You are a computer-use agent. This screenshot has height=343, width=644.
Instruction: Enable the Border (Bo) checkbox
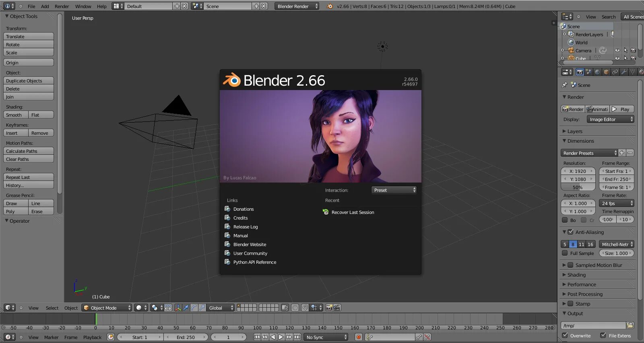coord(565,220)
